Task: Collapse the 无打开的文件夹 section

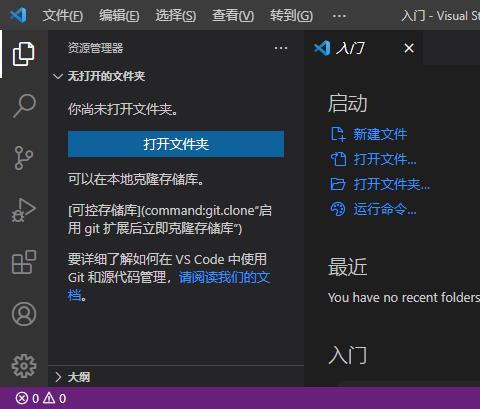Action: pyautogui.click(x=58, y=76)
